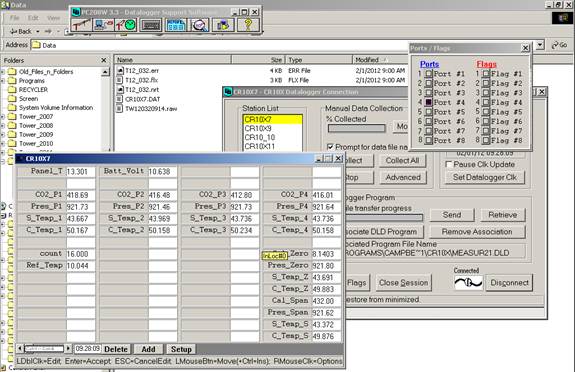Click the Explorer Back arrow icon
Viewport: 575px width, 372px height.
tap(13, 32)
